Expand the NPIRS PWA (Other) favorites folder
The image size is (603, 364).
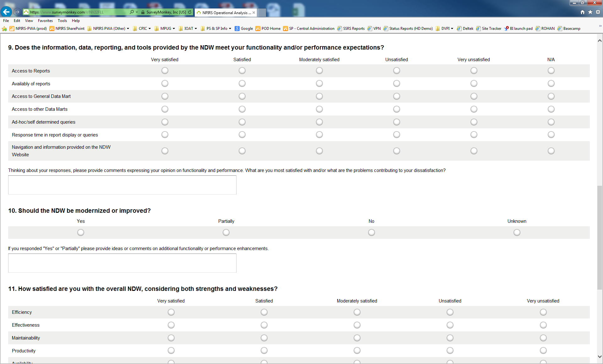coord(109,29)
